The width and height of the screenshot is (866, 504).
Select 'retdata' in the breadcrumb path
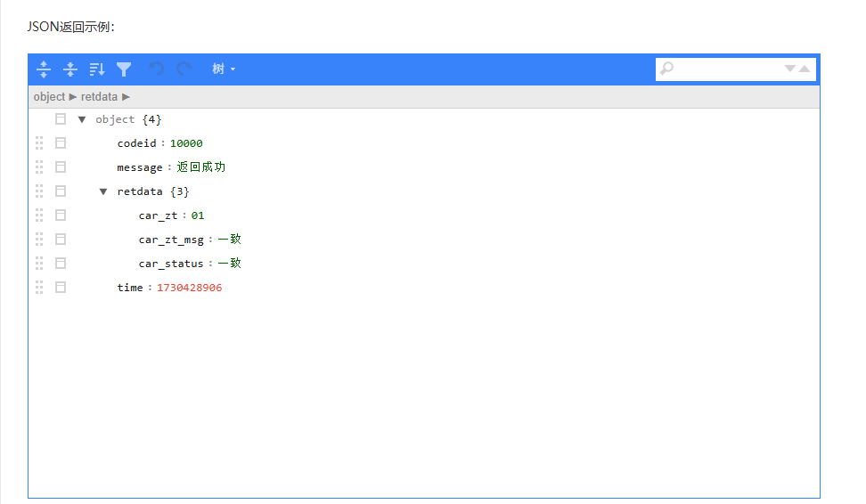coord(100,96)
